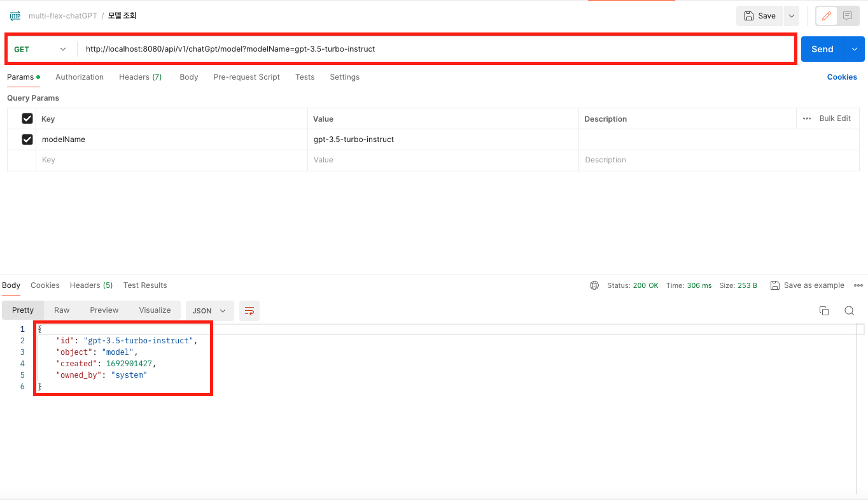Open the response search magnifier icon

pyautogui.click(x=850, y=311)
